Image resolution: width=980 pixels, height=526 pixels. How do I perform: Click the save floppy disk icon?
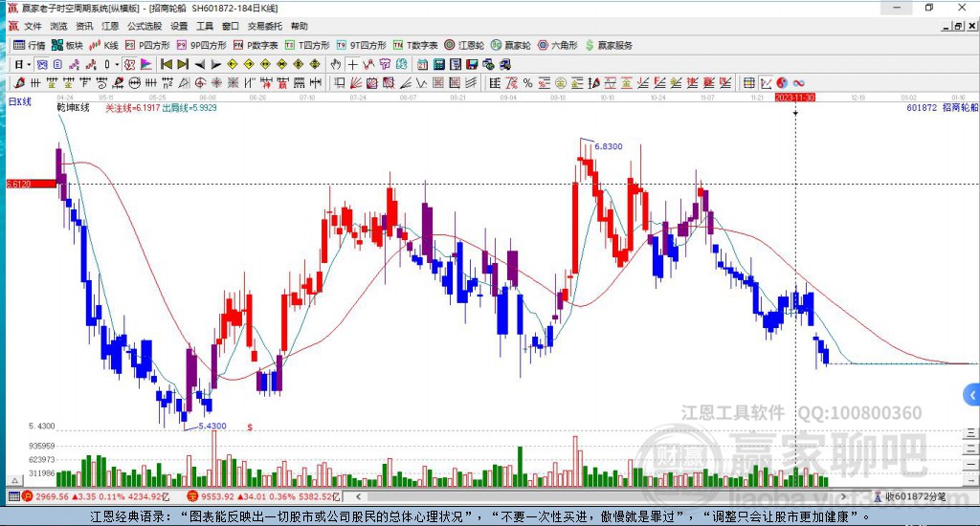pos(472,64)
